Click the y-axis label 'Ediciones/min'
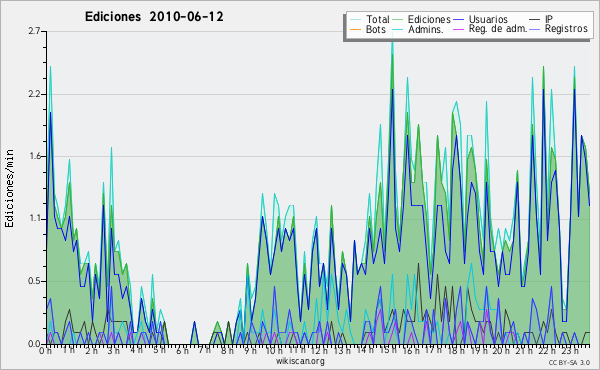The height and width of the screenshot is (370, 600). [9, 188]
